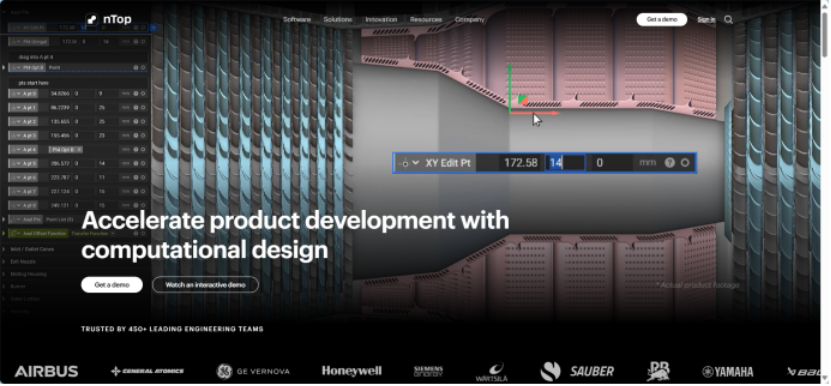Click the Sign in link
Screen dimensions: 831x386
point(706,20)
